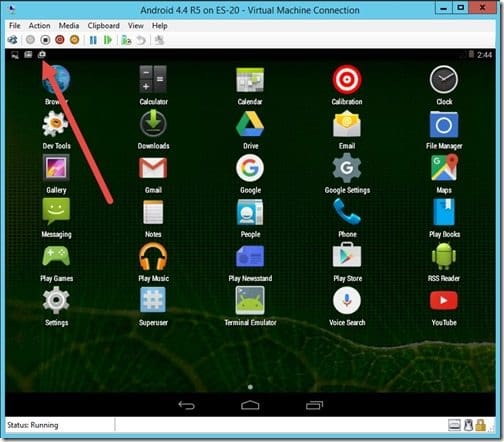504x442 pixels.
Task: Tap the recent apps button
Action: 314,405
